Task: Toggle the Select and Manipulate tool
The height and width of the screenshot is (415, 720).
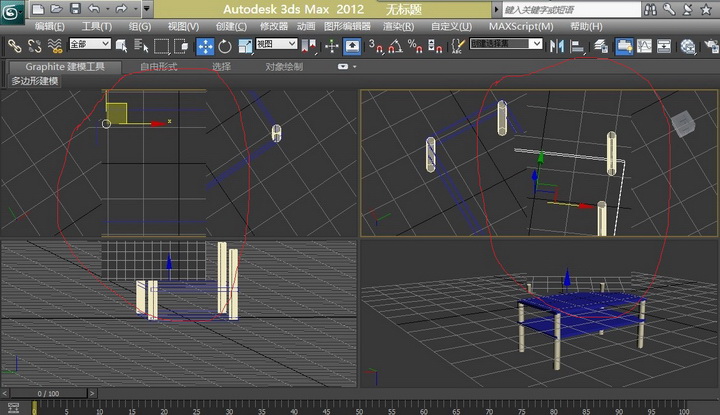Action: tap(332, 46)
